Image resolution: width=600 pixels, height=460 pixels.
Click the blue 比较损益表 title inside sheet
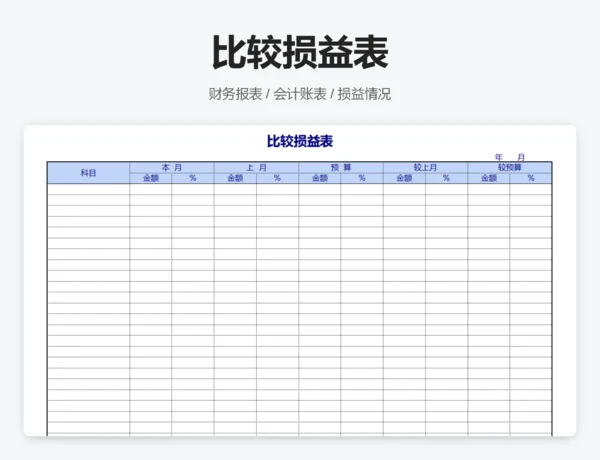[300, 141]
